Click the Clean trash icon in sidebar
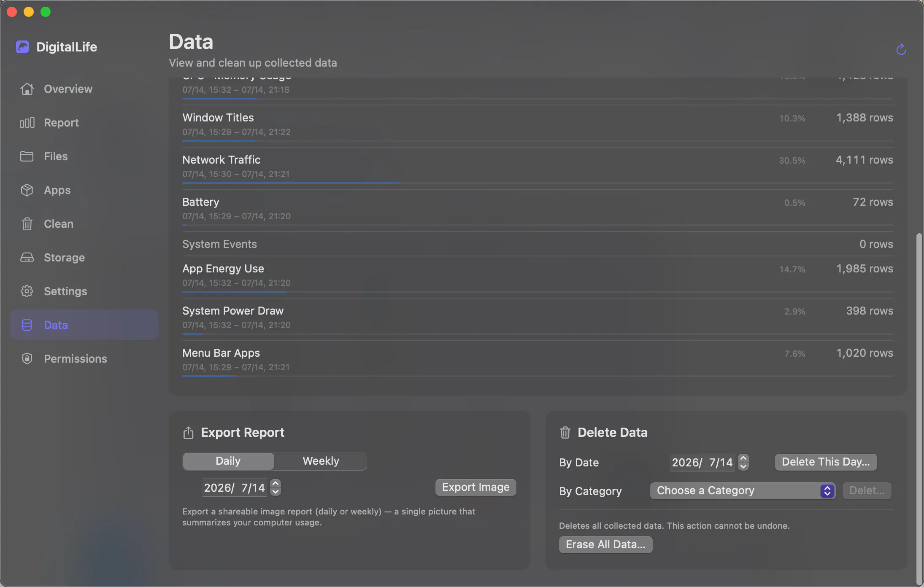The height and width of the screenshot is (587, 924). [x=27, y=224]
